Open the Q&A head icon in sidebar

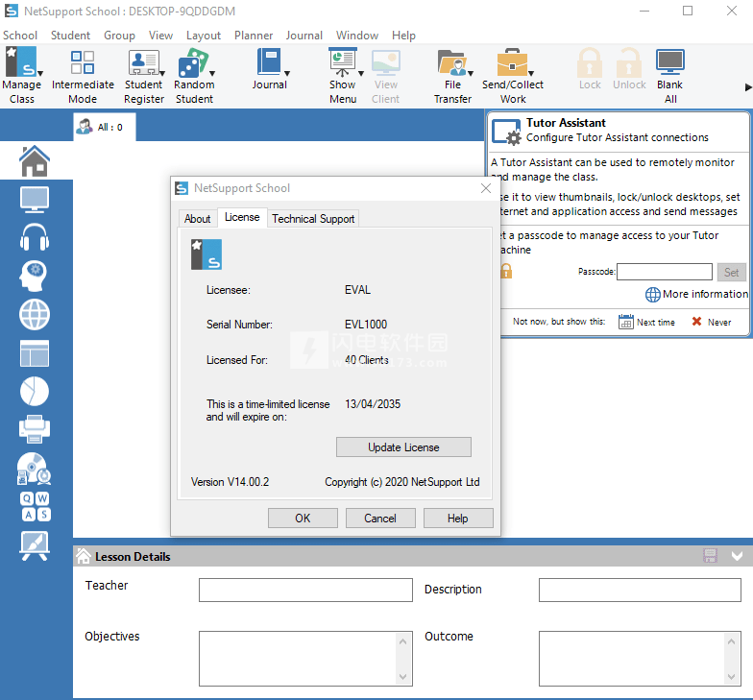point(34,276)
